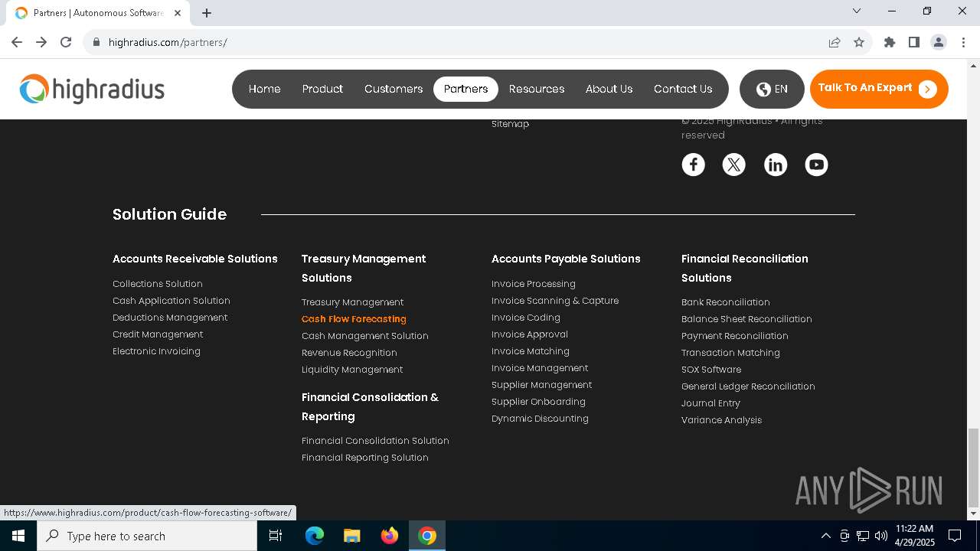Reload the page
The width and height of the screenshot is (980, 551).
point(66,42)
